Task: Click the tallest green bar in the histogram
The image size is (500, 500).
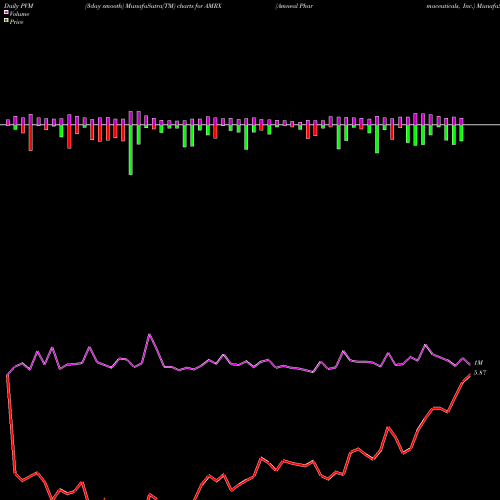Action: pyautogui.click(x=131, y=150)
